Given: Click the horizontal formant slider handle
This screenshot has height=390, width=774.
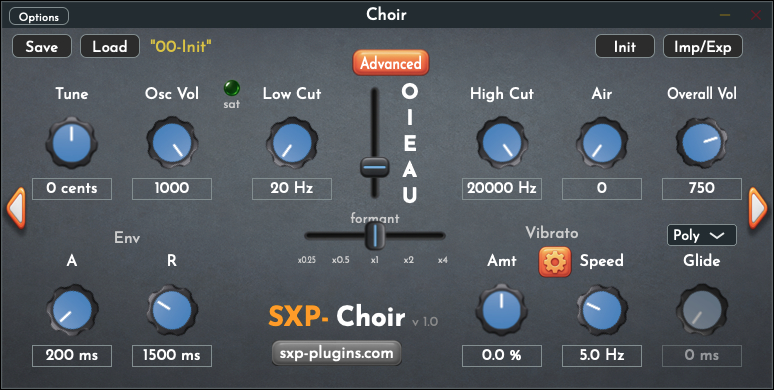Looking at the screenshot, I should [x=375, y=235].
